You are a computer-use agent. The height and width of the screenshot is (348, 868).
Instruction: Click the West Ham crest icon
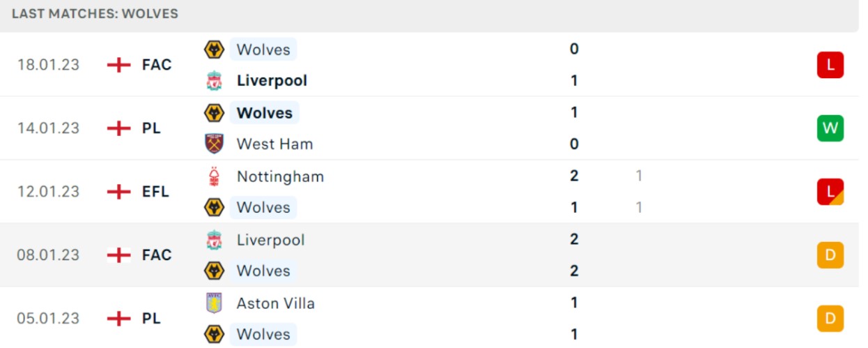[x=214, y=144]
